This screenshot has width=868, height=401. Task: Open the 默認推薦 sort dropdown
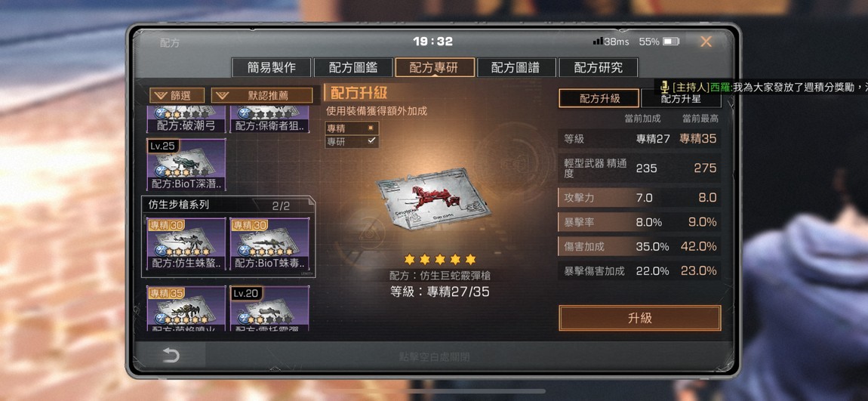261,95
